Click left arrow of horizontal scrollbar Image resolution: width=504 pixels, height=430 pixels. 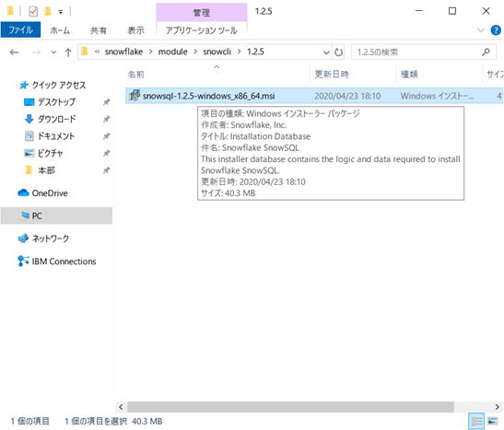point(121,407)
